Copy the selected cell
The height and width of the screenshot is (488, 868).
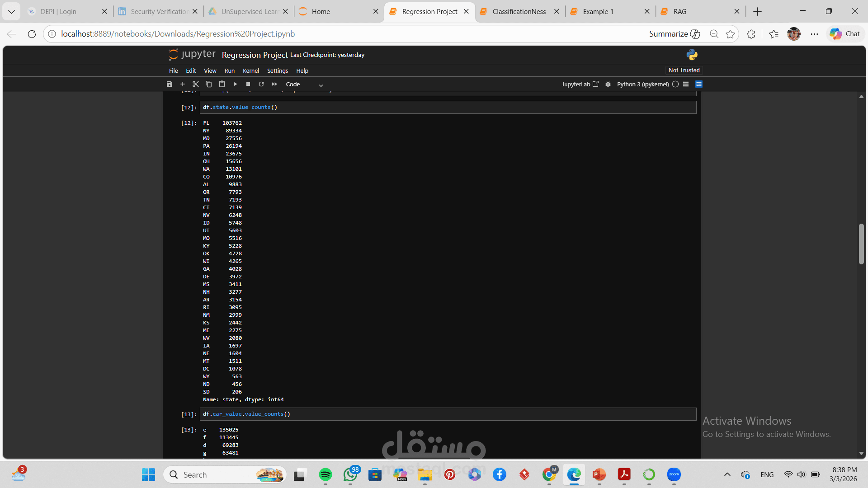tap(209, 84)
